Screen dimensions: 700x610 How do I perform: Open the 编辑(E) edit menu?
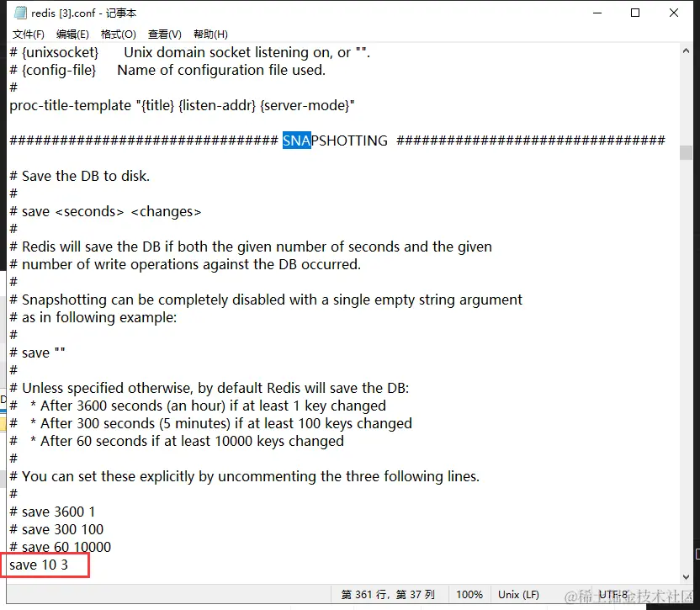coord(72,34)
